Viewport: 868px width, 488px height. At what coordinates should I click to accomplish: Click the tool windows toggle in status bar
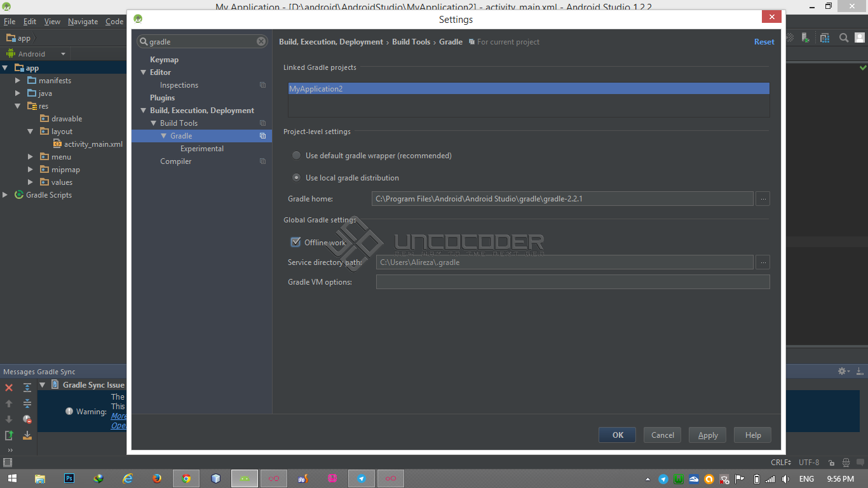pos(8,462)
